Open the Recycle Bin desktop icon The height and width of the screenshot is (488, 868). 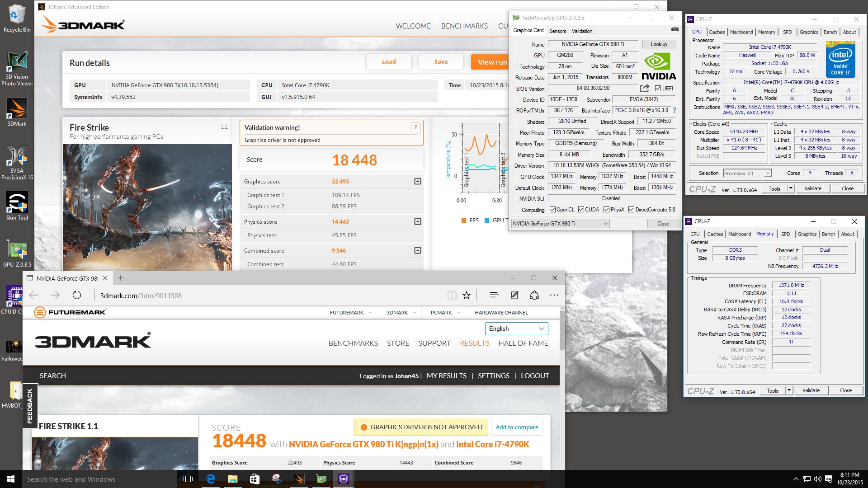tap(17, 18)
